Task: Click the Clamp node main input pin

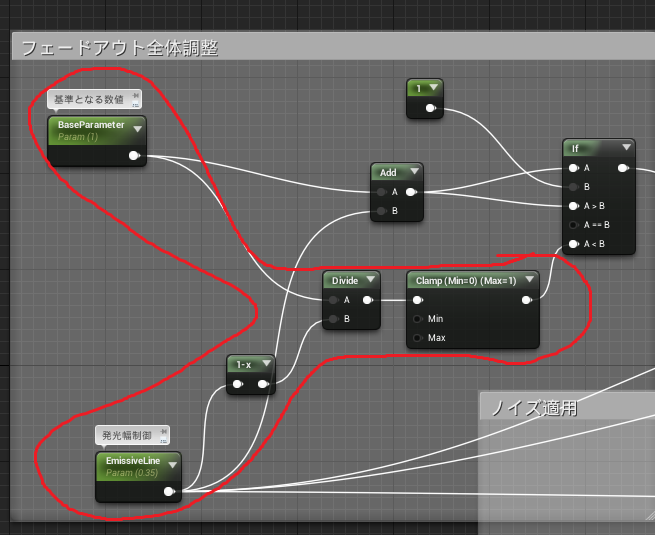Action: [x=417, y=300]
